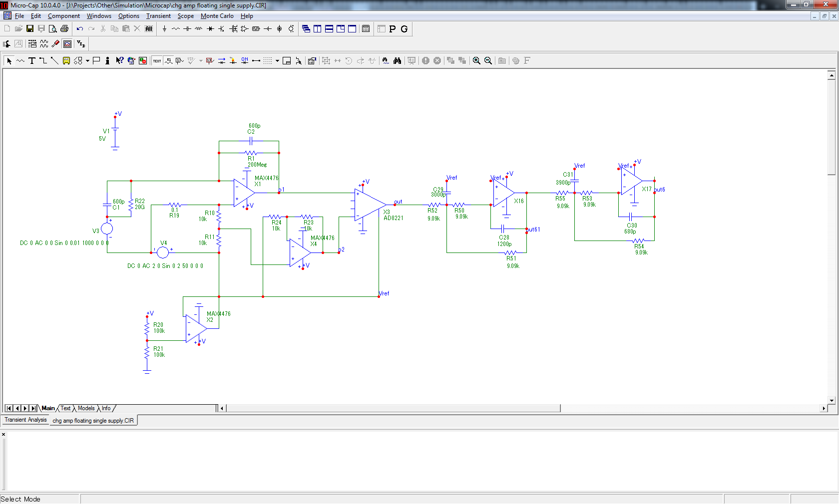Select the Text mode tool
This screenshot has height=504, width=839.
(x=32, y=61)
